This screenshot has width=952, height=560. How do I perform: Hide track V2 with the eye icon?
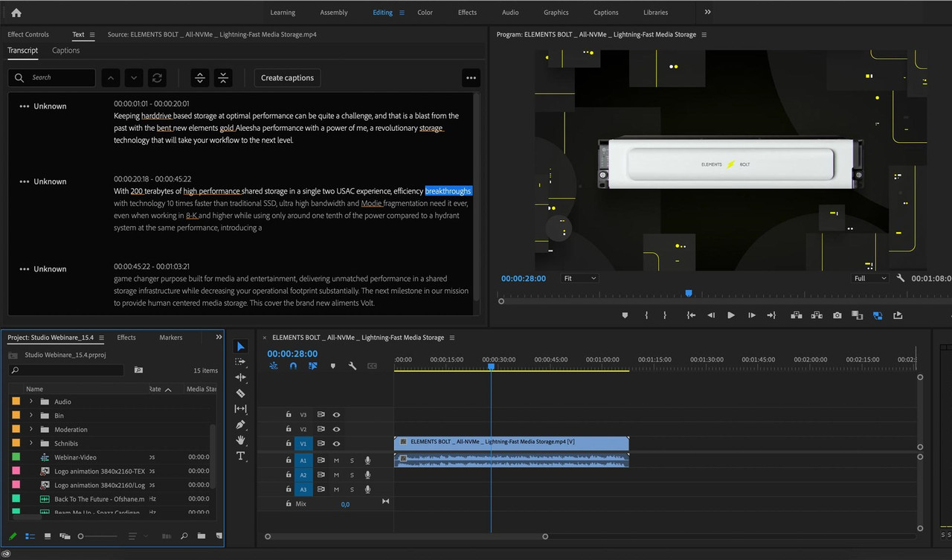[336, 429]
